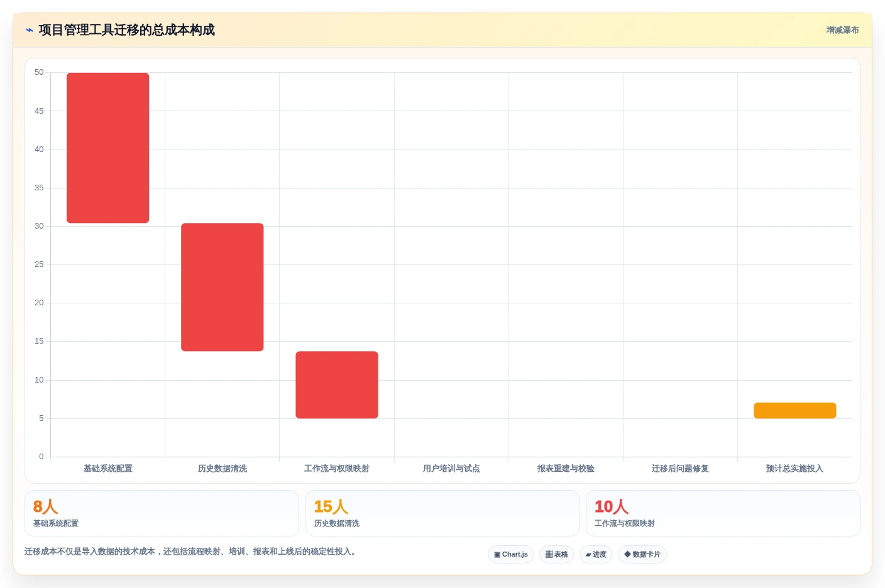The image size is (885, 588).
Task: Click the y-axis value 30
Action: click(x=39, y=226)
